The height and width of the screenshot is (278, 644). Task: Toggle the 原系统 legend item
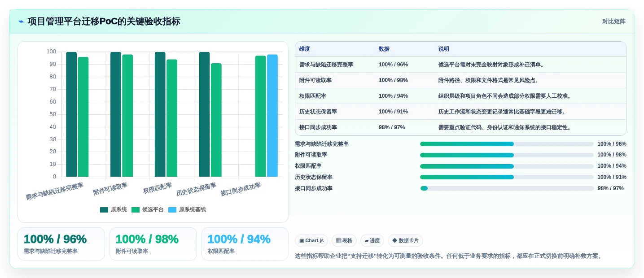pyautogui.click(x=114, y=209)
